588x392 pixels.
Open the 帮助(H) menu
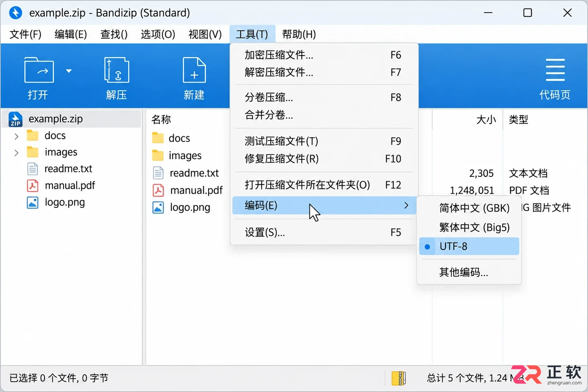click(299, 34)
